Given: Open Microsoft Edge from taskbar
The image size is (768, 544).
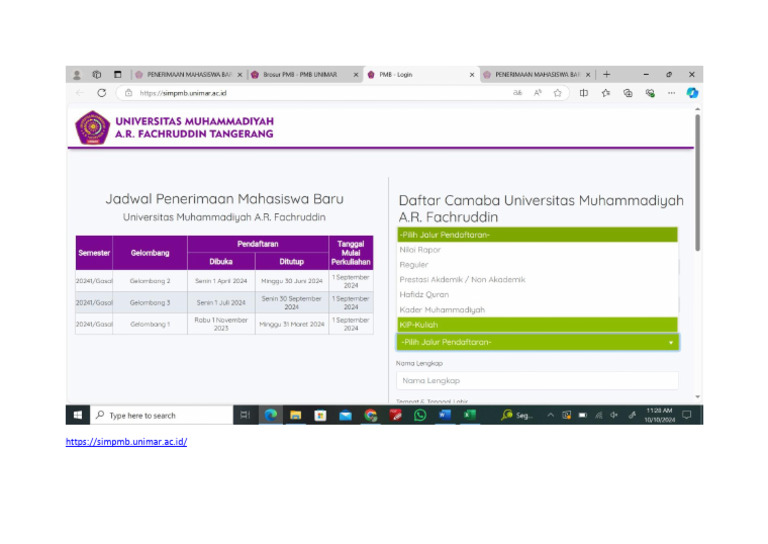Looking at the screenshot, I should pyautogui.click(x=271, y=415).
